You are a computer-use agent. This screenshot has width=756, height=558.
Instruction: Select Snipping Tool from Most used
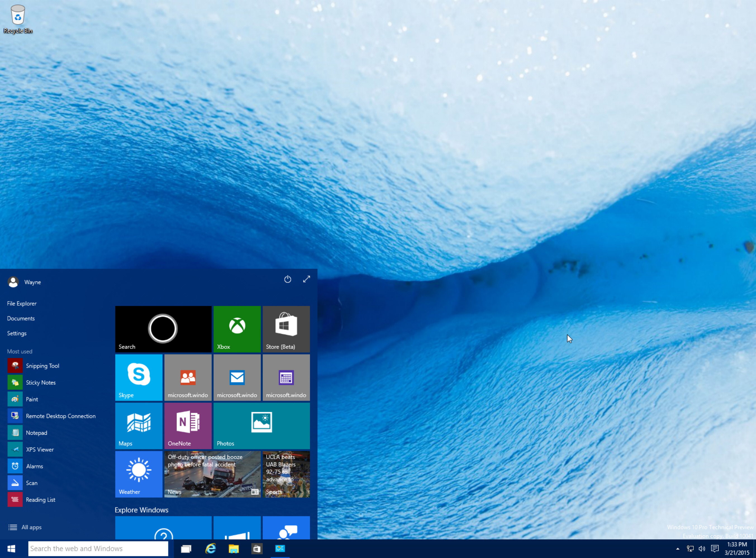pos(42,365)
